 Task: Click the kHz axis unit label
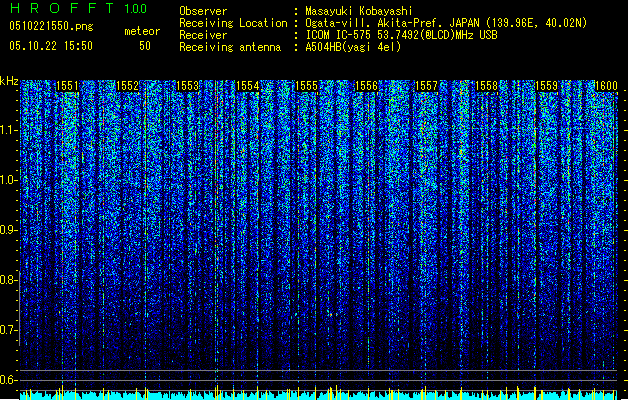[9, 81]
